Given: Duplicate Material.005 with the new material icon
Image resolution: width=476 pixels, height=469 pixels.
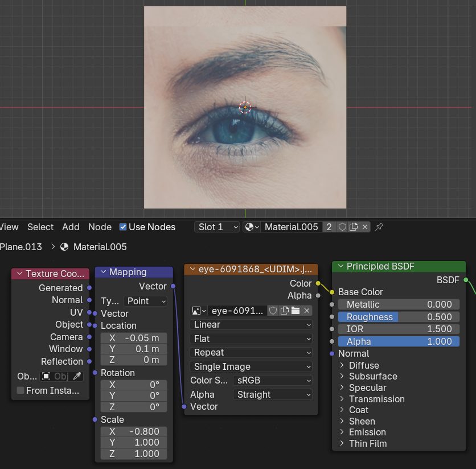Looking at the screenshot, I should click(354, 227).
